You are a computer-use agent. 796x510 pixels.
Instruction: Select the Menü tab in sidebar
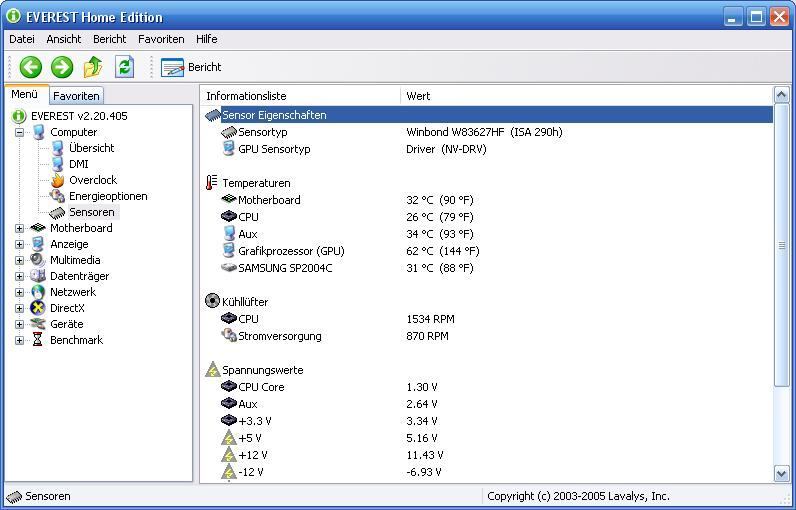pos(25,94)
